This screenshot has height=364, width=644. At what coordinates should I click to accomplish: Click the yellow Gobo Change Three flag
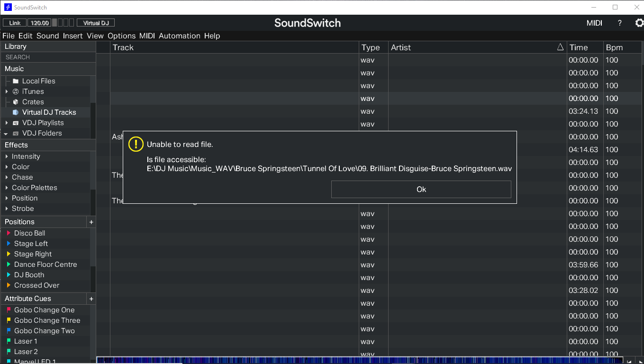pos(9,320)
